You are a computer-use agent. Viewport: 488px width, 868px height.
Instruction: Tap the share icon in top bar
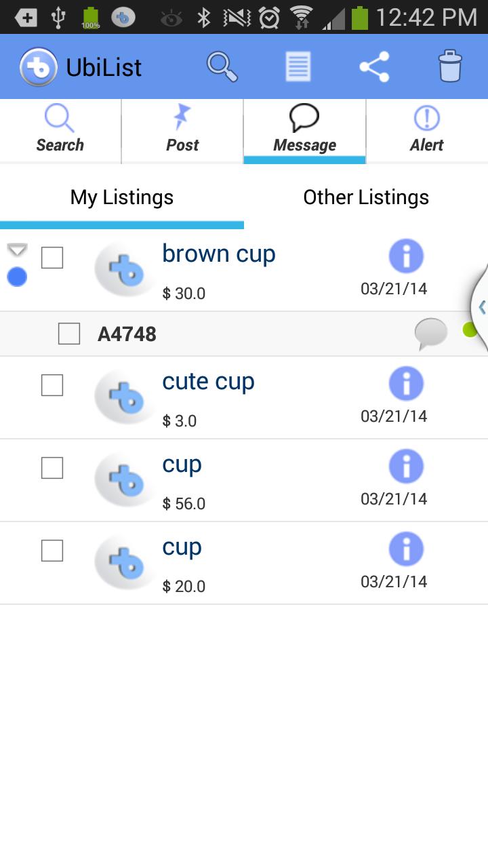tap(374, 67)
